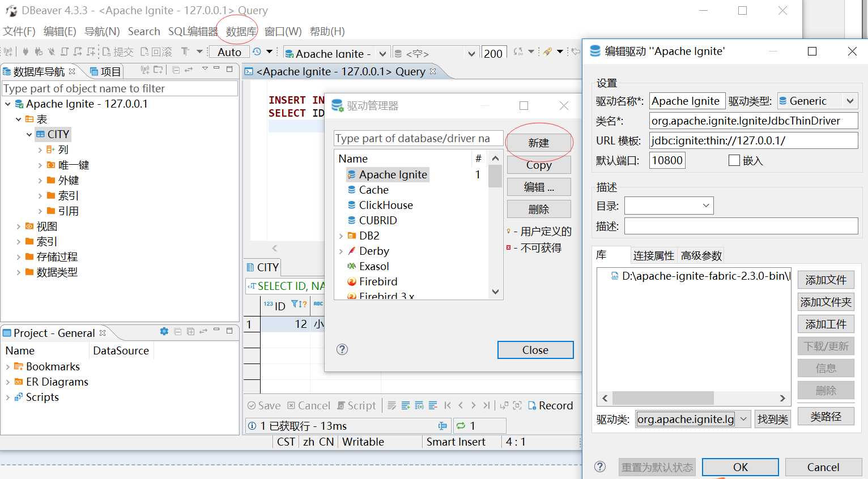Click 类路径 button
The height and width of the screenshot is (479, 868).
826,416
